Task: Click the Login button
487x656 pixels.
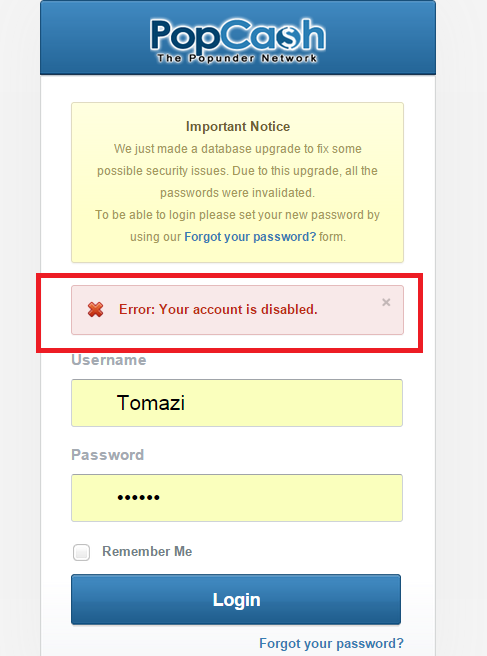Action: click(x=236, y=600)
